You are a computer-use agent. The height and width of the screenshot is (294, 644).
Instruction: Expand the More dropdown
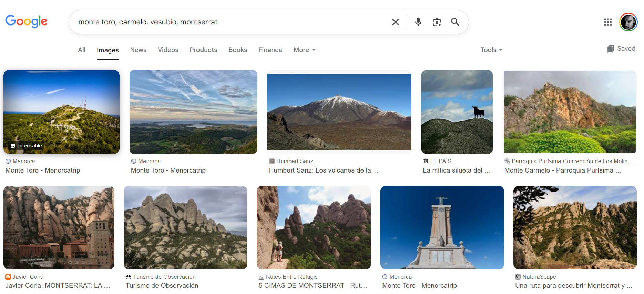coord(305,50)
